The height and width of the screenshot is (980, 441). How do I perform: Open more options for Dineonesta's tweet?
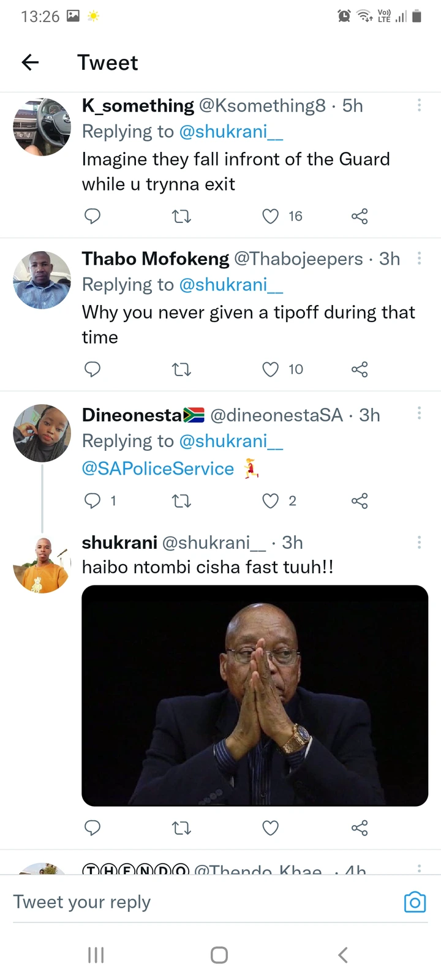point(419,413)
